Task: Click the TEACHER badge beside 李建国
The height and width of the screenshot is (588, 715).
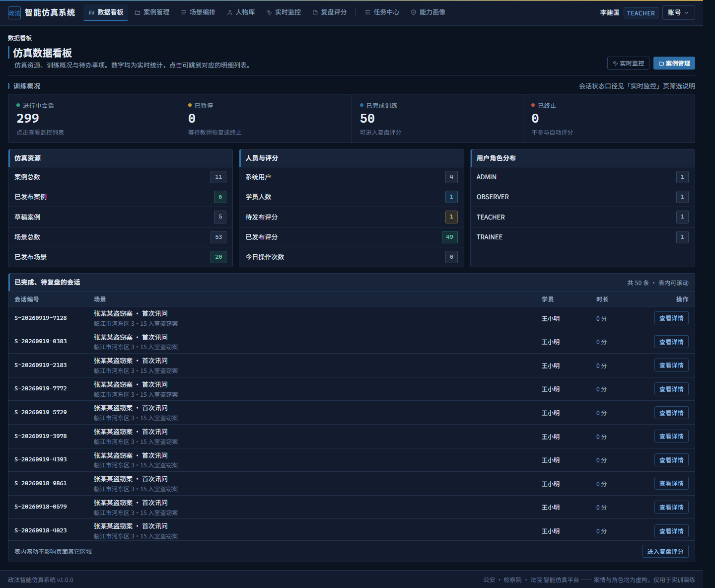Action: coord(641,13)
